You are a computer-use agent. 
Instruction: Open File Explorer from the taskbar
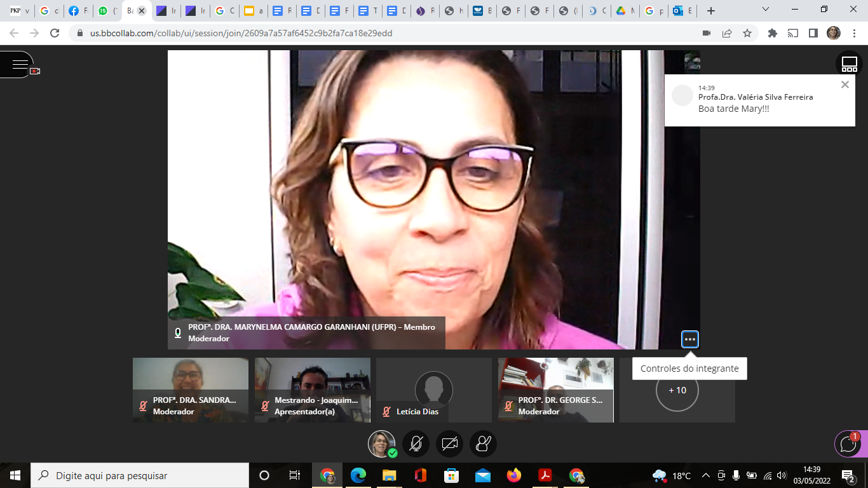390,475
